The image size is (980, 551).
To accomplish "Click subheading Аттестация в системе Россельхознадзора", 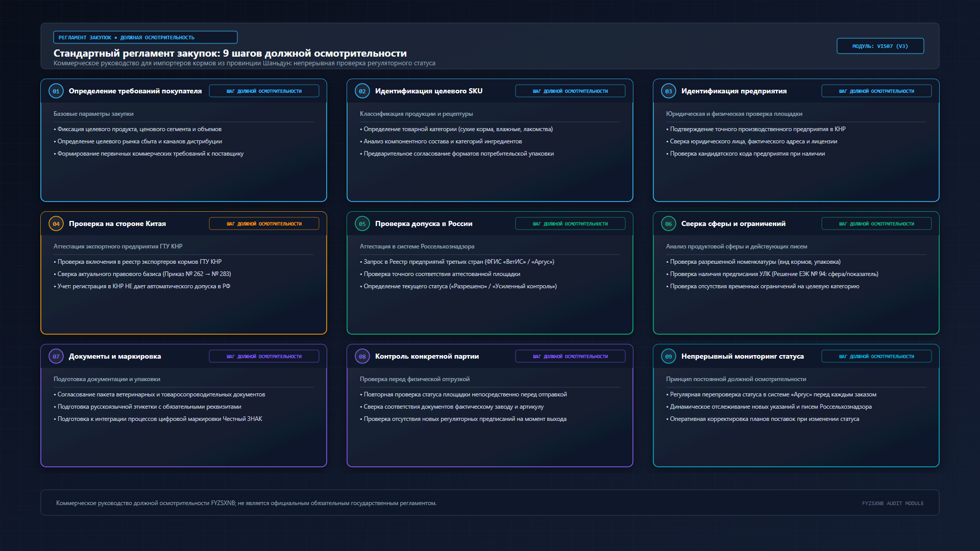I will 417,246.
